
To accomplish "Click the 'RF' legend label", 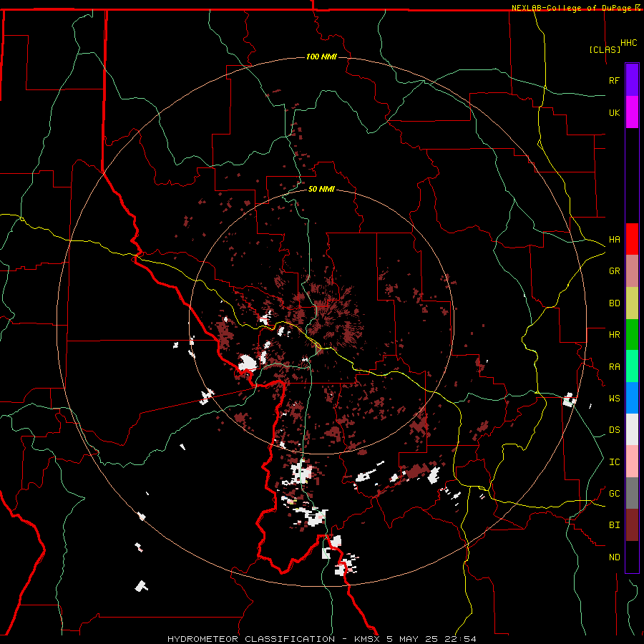I will click(614, 80).
